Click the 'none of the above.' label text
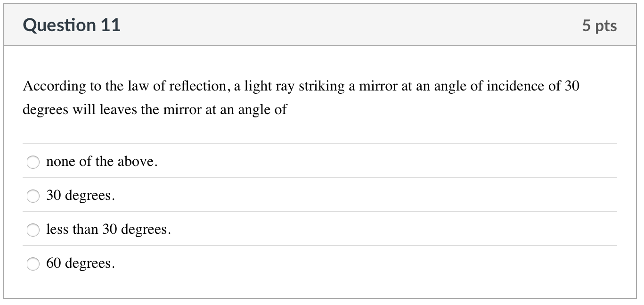 tap(102, 162)
